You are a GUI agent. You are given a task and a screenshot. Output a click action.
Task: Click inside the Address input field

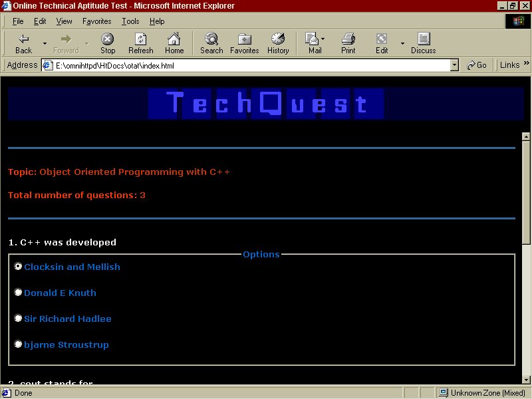[252, 65]
